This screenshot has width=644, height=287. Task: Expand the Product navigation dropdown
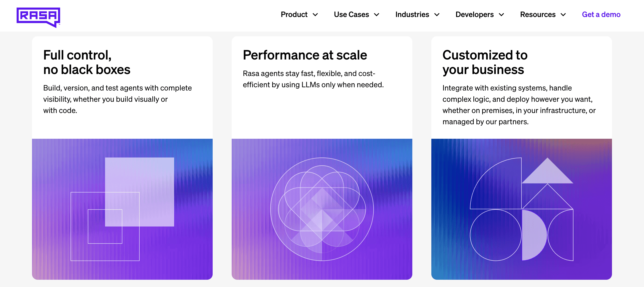click(294, 14)
